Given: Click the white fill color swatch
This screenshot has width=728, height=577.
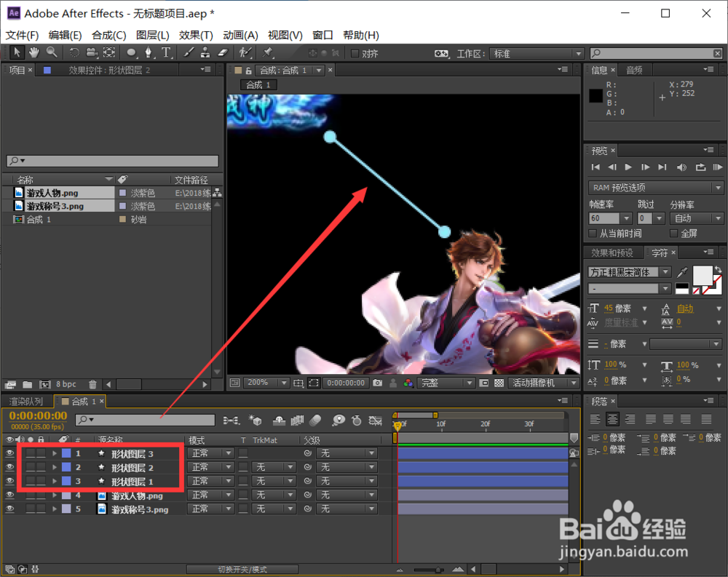Looking at the screenshot, I should [703, 275].
